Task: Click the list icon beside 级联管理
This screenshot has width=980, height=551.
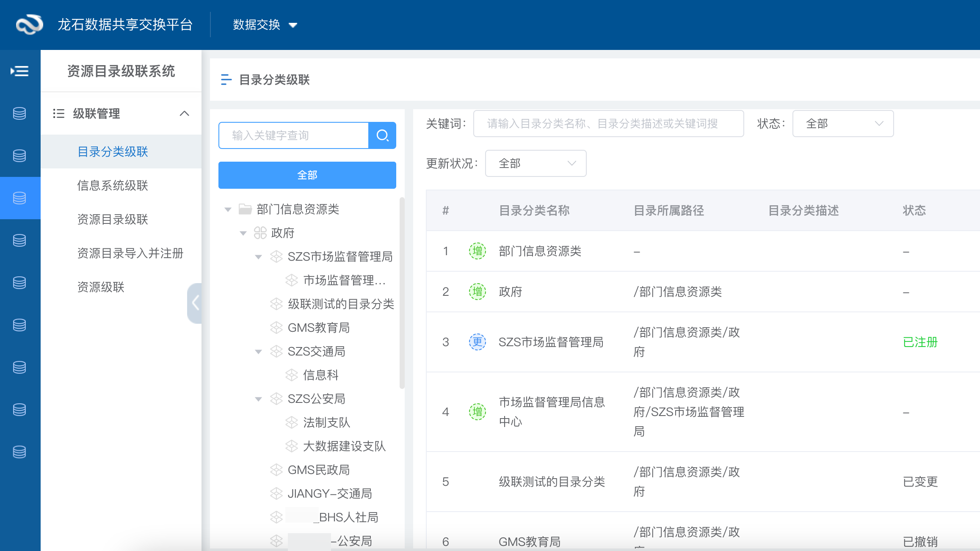Action: click(59, 113)
